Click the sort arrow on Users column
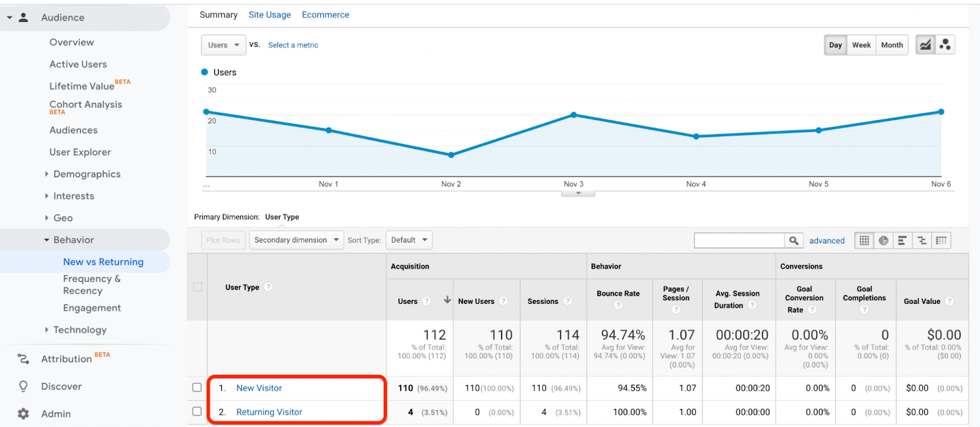 click(x=447, y=300)
